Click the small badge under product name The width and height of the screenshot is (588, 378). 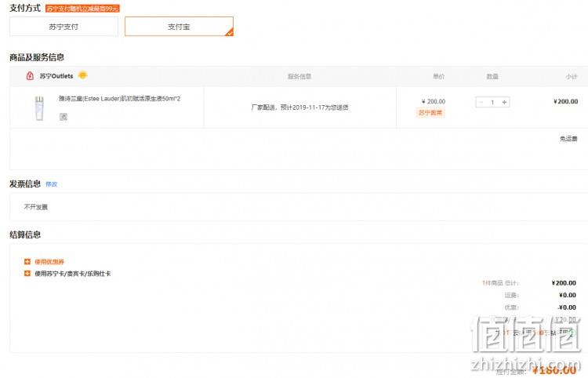[x=63, y=117]
